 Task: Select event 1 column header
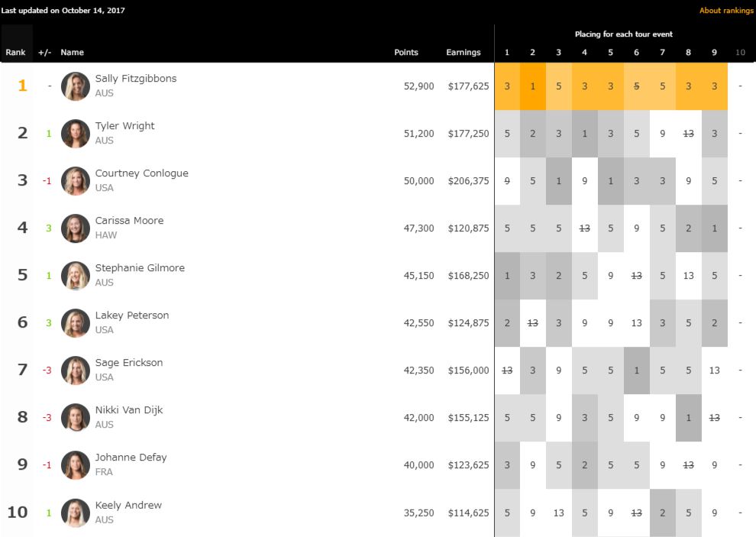point(507,53)
